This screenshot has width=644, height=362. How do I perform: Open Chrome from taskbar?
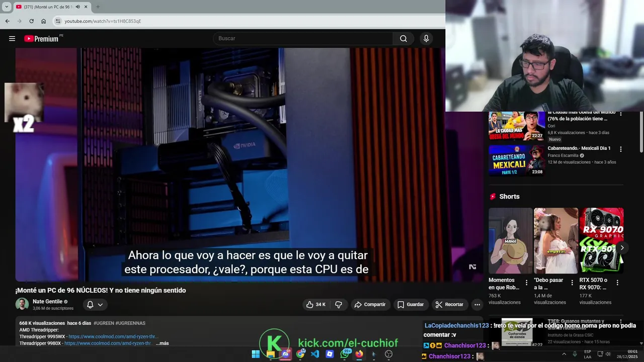click(300, 354)
